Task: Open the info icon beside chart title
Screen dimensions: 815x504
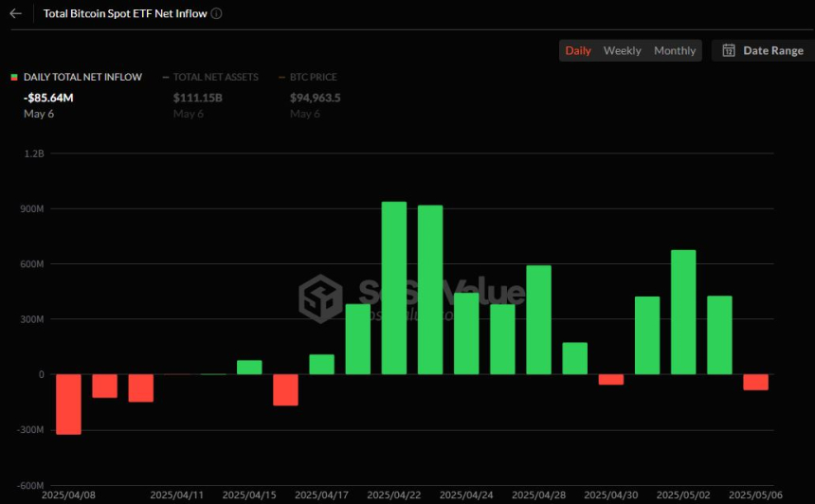Action: pyautogui.click(x=217, y=14)
